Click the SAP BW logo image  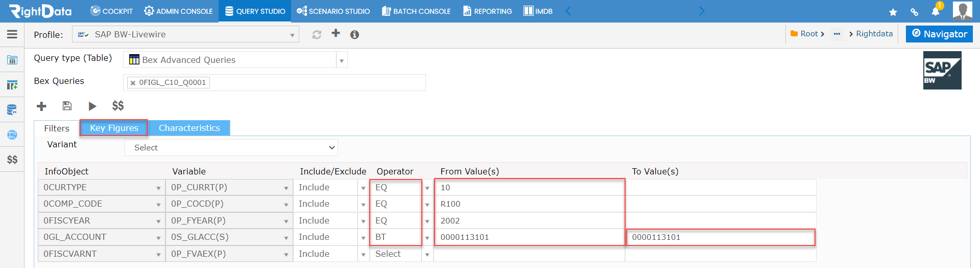(942, 70)
